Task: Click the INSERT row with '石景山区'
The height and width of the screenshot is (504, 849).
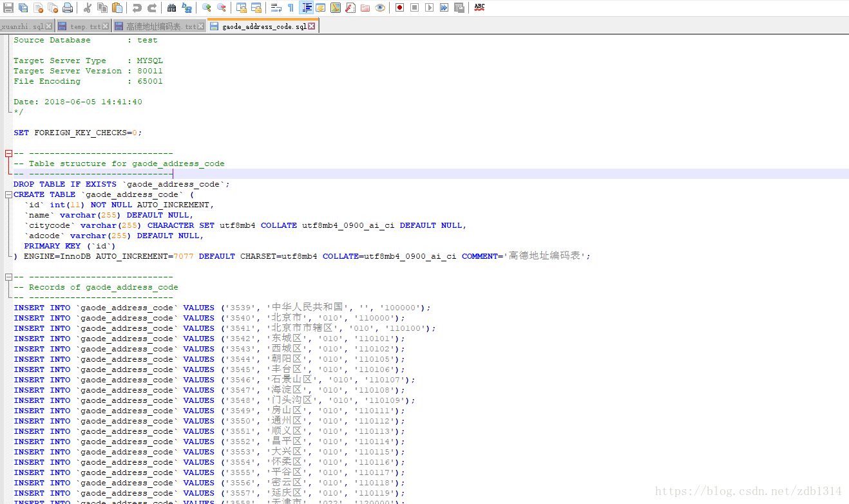Action: [x=215, y=380]
